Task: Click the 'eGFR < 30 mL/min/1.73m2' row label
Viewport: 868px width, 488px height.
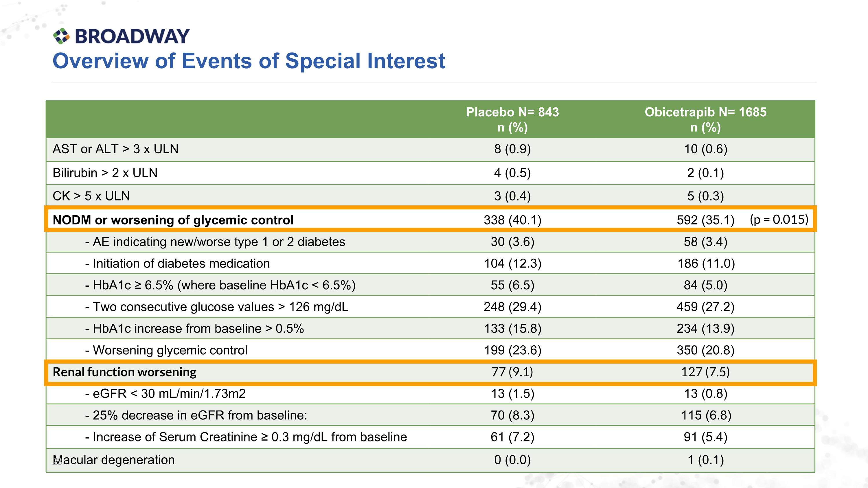Action: tap(165, 394)
